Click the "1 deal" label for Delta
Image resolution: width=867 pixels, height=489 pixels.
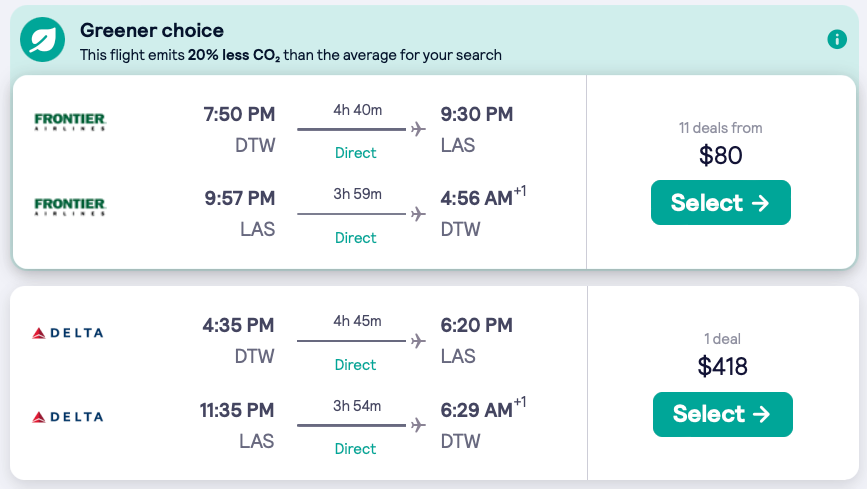(x=722, y=339)
